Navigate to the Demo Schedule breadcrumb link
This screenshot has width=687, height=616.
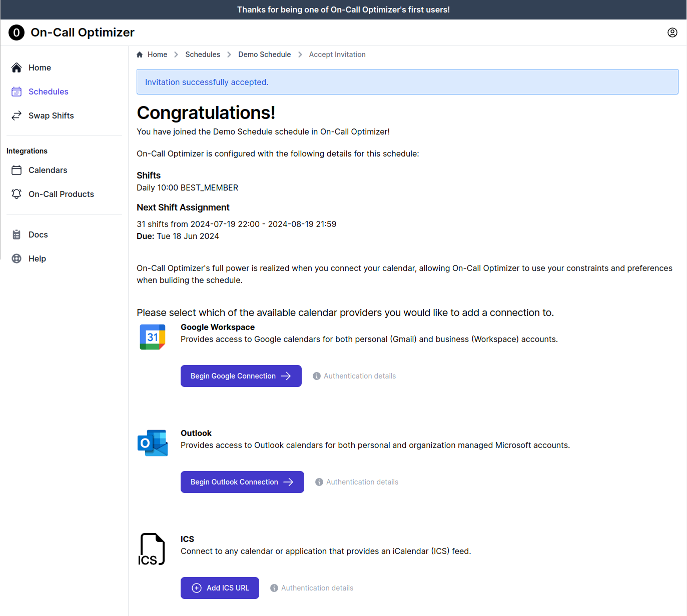264,54
